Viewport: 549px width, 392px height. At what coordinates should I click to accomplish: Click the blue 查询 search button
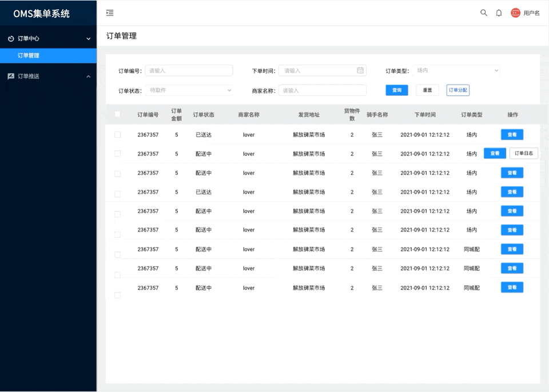pyautogui.click(x=397, y=90)
